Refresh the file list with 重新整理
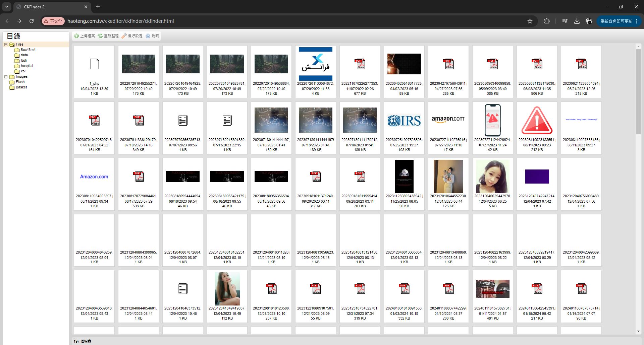The height and width of the screenshot is (345, 644). (x=108, y=36)
